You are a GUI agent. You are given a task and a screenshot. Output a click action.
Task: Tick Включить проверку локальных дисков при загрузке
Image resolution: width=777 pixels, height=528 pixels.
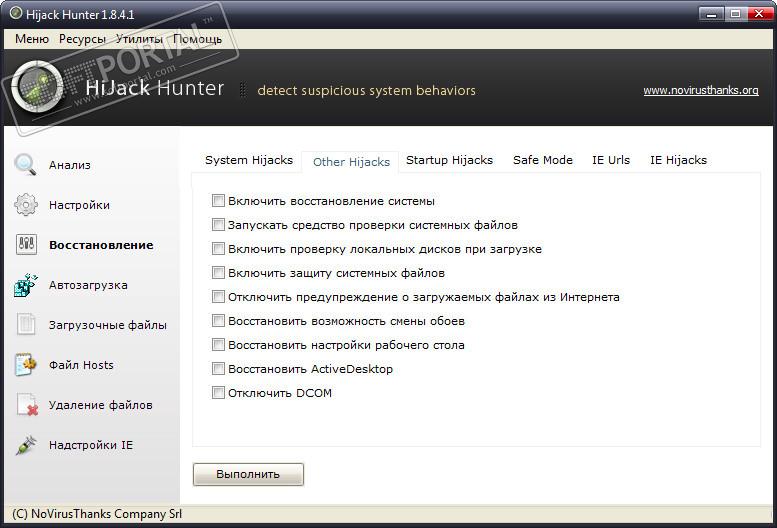[x=218, y=248]
